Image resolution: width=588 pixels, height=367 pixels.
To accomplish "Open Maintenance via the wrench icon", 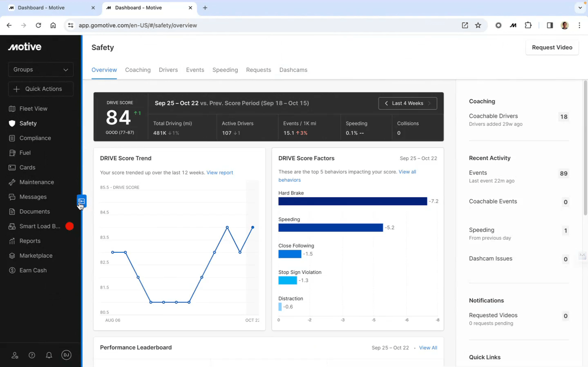I will click(13, 182).
